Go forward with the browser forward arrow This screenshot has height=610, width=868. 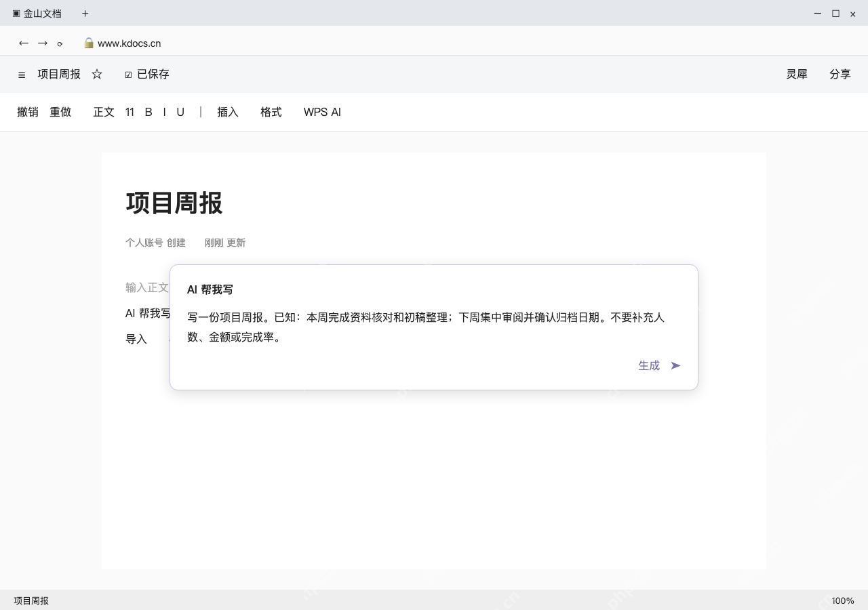coord(43,43)
